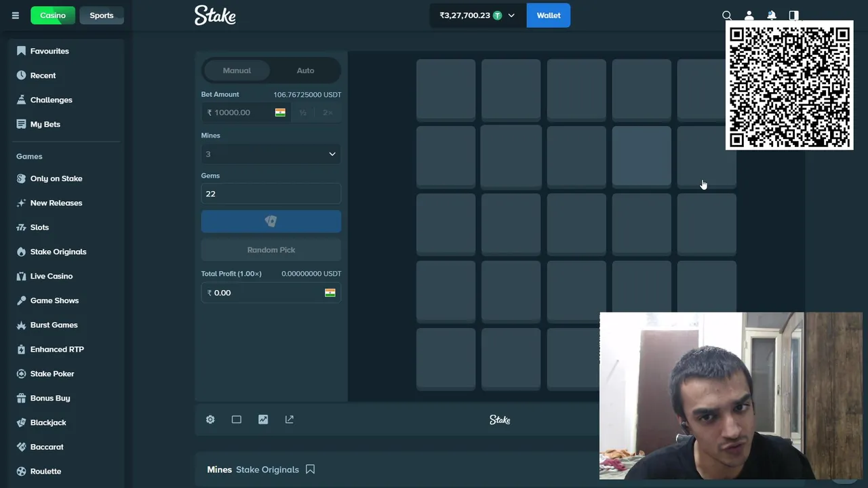The width and height of the screenshot is (868, 488).
Task: Click the Total Profit amount field
Action: coord(271,292)
